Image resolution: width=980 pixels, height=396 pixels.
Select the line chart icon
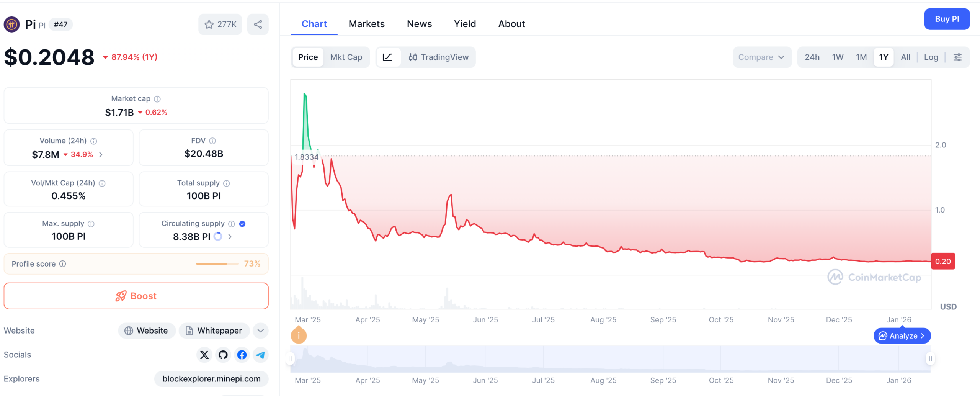tap(388, 57)
